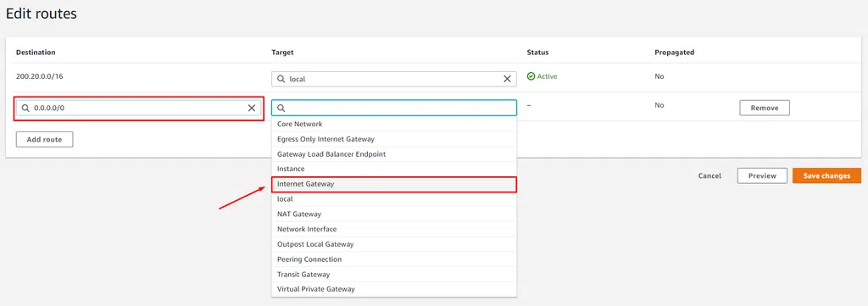Cancel editing routes
The height and width of the screenshot is (306, 868).
point(709,176)
